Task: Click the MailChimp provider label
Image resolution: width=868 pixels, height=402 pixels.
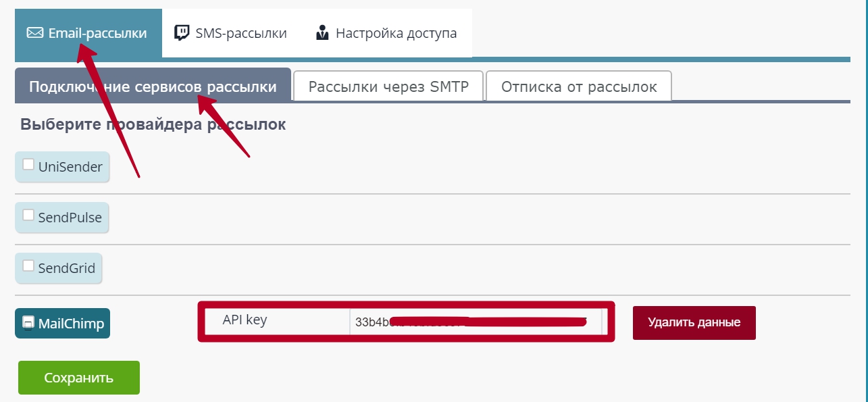Action: coord(71,324)
